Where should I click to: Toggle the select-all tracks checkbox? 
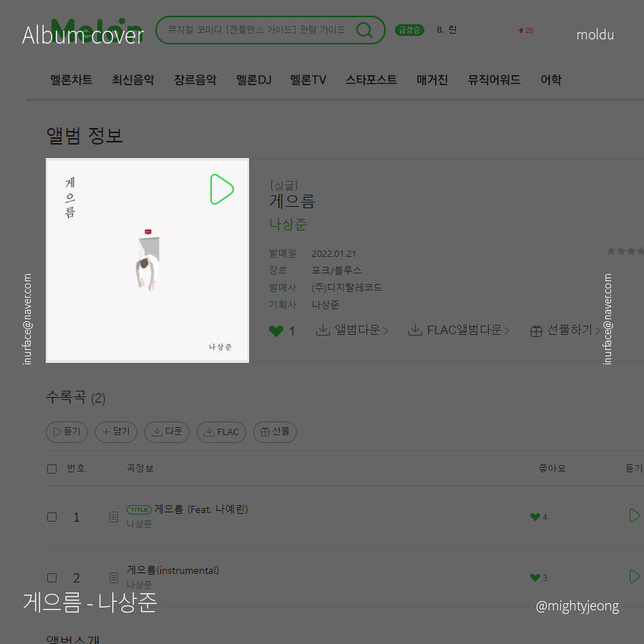pyautogui.click(x=52, y=469)
